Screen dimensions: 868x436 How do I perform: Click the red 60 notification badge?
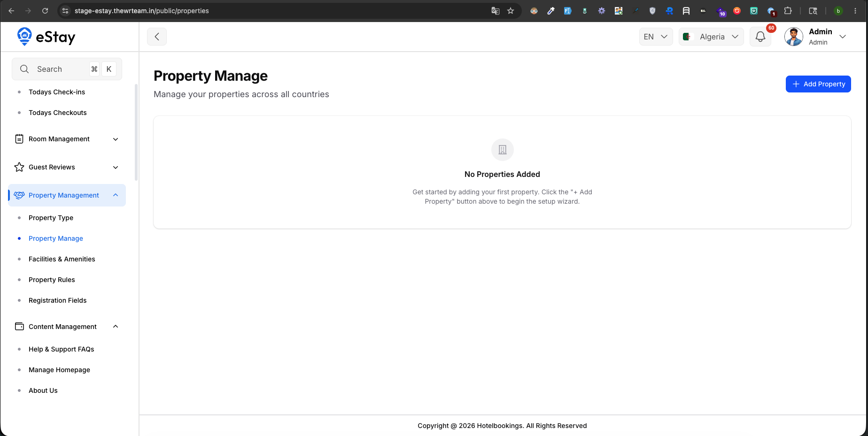pos(771,28)
